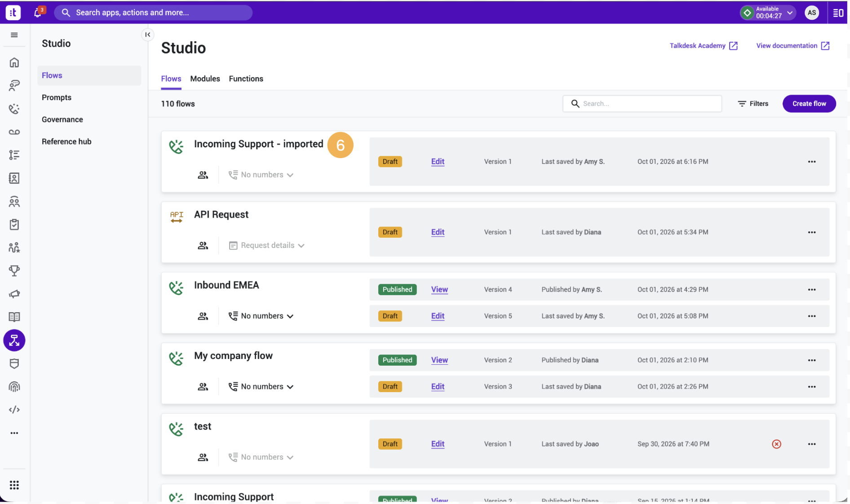Image resolution: width=850 pixels, height=504 pixels.
Task: Click the flows Search input field
Action: click(x=642, y=104)
